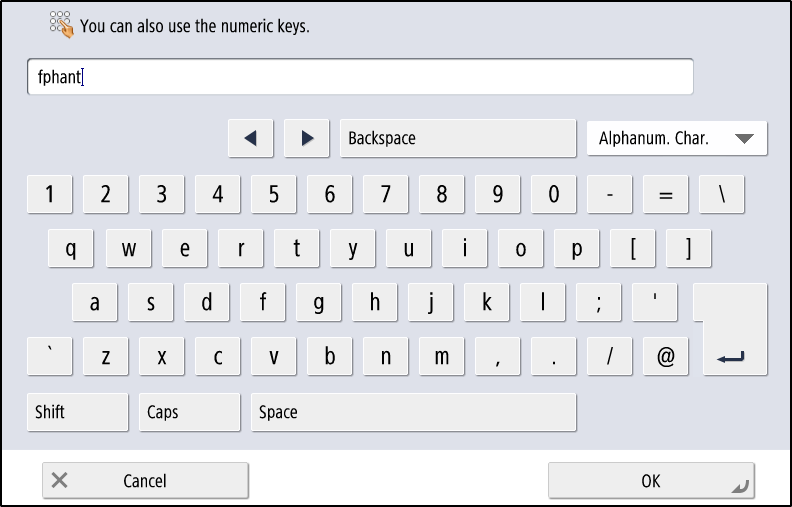Toggle the Shift key
This screenshot has height=507, width=792.
[78, 412]
